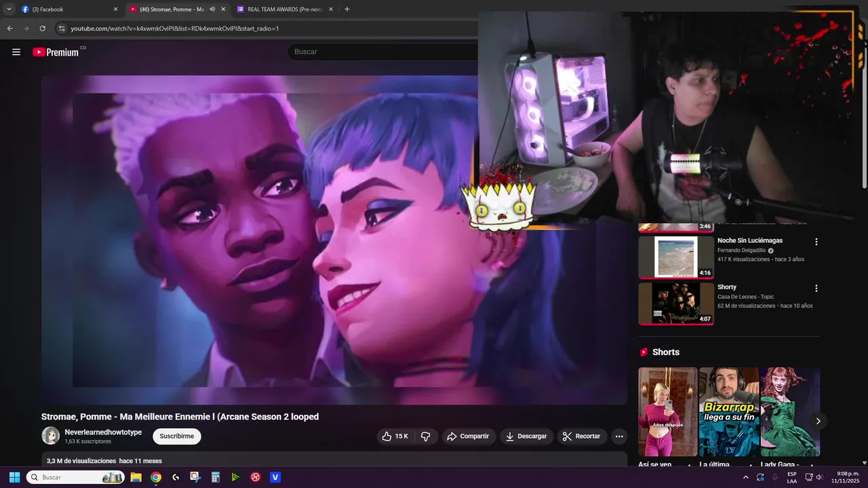The image size is (868, 488).
Task: Open the Años después short
Action: click(x=667, y=411)
